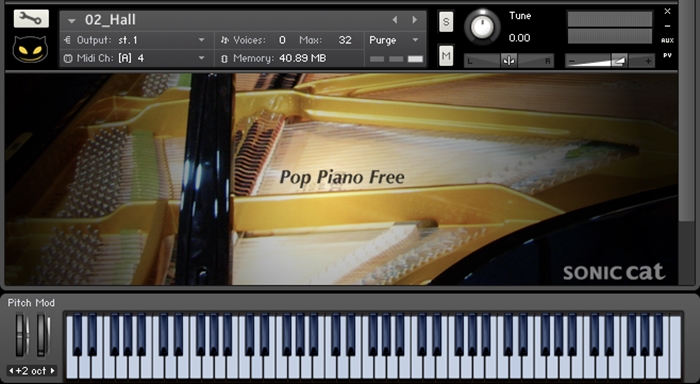700x384 pixels.
Task: Minimize instrument view with dash button
Action: tap(667, 26)
